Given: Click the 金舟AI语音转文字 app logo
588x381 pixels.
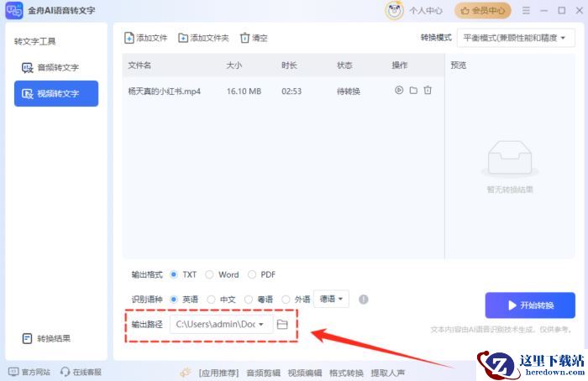Looking at the screenshot, I should click(14, 10).
